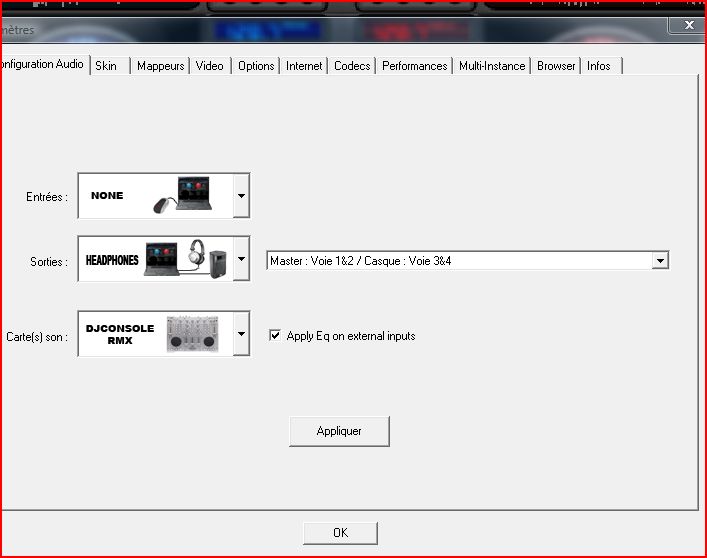
Task: Open the Multi-Instance tab
Action: pyautogui.click(x=492, y=66)
